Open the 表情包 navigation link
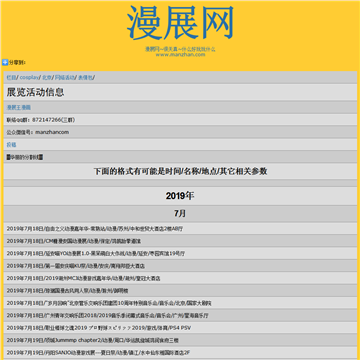 pos(86,77)
